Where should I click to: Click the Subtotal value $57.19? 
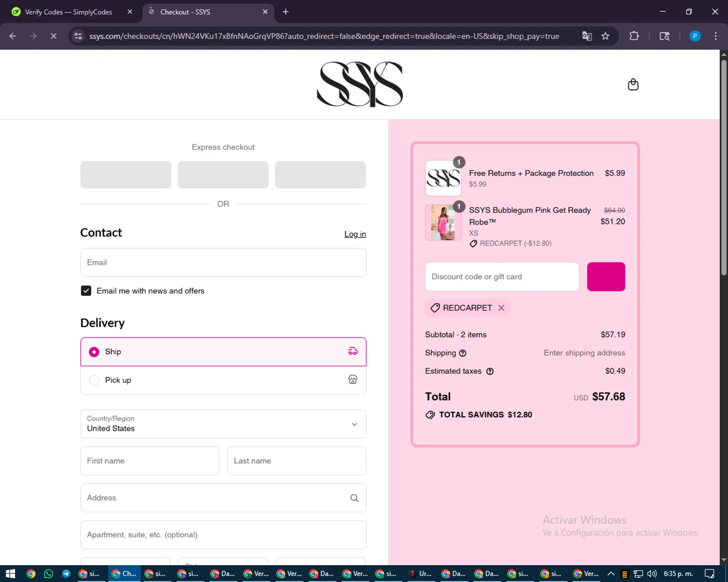pos(613,335)
